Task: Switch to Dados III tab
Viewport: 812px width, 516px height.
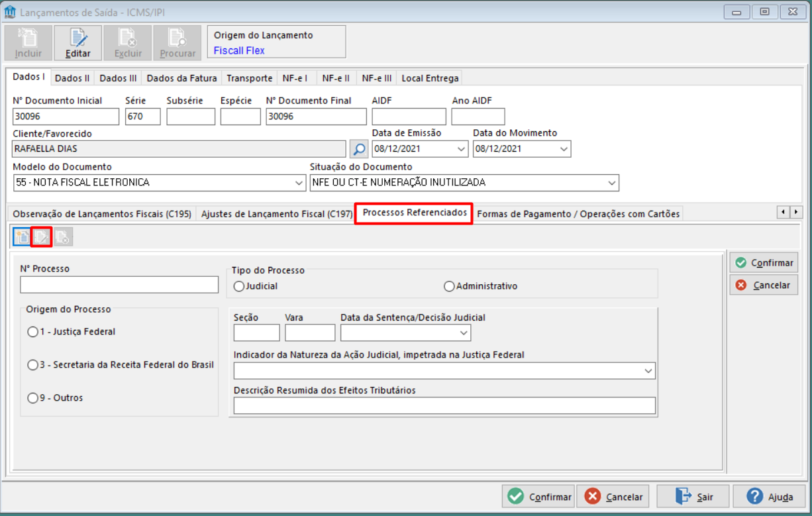Action: (118, 78)
